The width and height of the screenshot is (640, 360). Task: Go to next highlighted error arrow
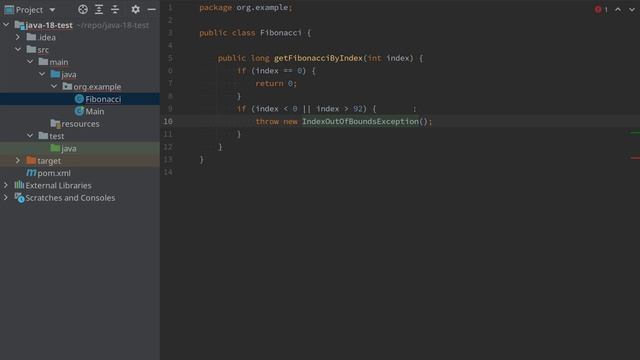pos(632,9)
